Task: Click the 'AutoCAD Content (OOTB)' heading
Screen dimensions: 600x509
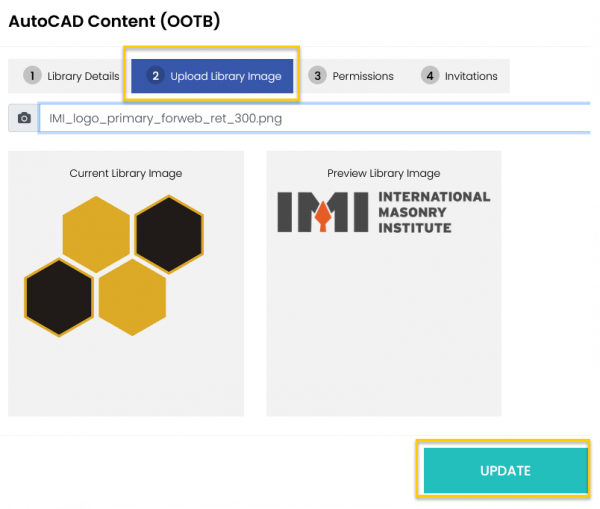Action: pyautogui.click(x=114, y=21)
